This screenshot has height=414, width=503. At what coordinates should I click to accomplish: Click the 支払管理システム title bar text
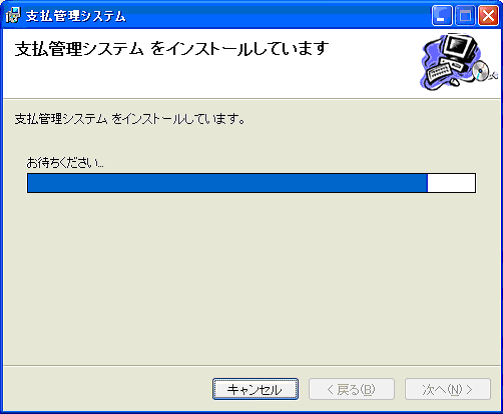[76, 16]
